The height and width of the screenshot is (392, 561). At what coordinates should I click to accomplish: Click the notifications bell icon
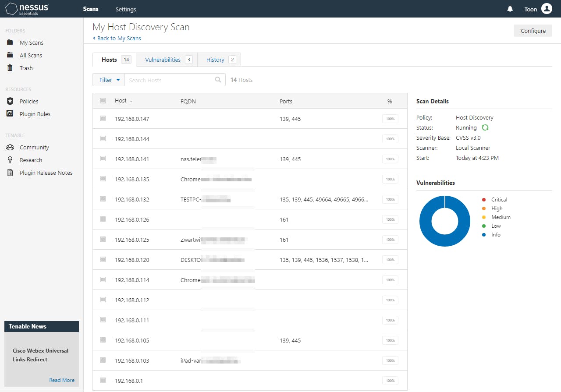510,9
